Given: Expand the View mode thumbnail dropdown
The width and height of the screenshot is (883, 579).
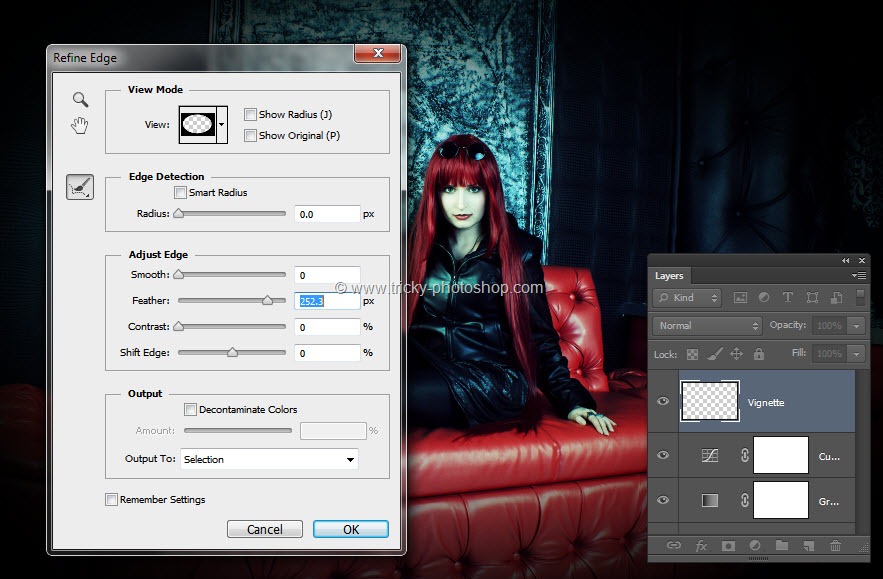Looking at the screenshot, I should (222, 125).
